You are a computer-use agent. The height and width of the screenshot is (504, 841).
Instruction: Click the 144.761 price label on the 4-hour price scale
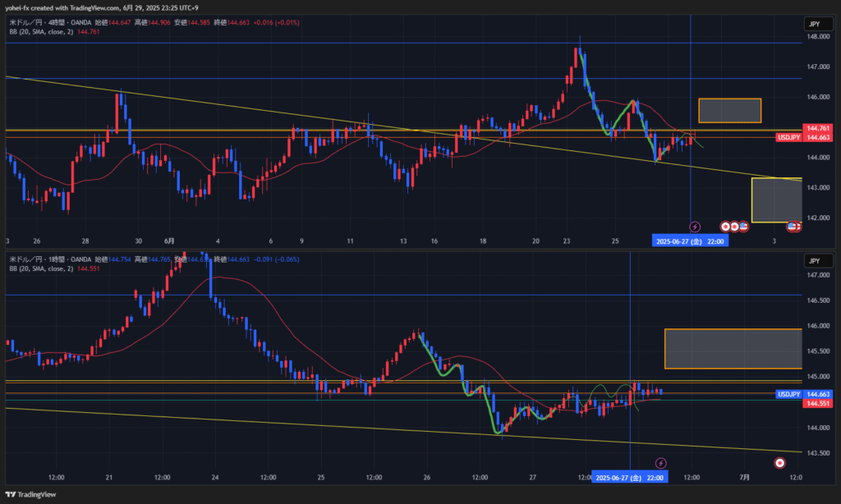click(x=818, y=128)
